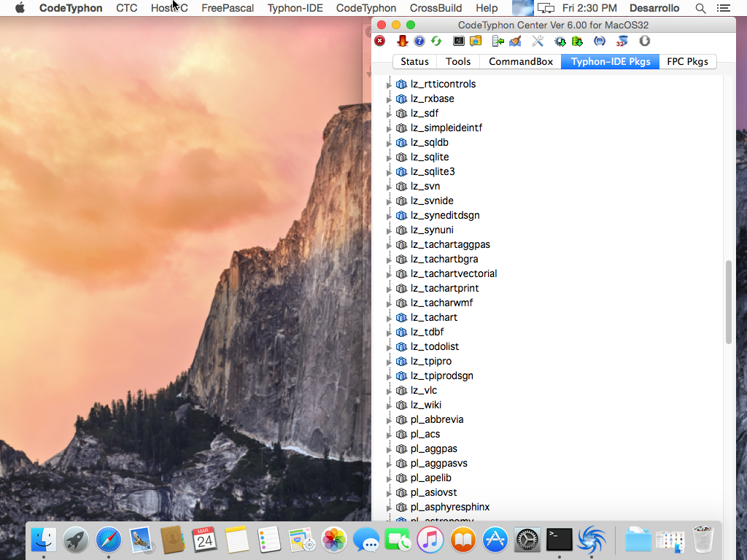Open Spotlight search in the menu bar

(700, 8)
